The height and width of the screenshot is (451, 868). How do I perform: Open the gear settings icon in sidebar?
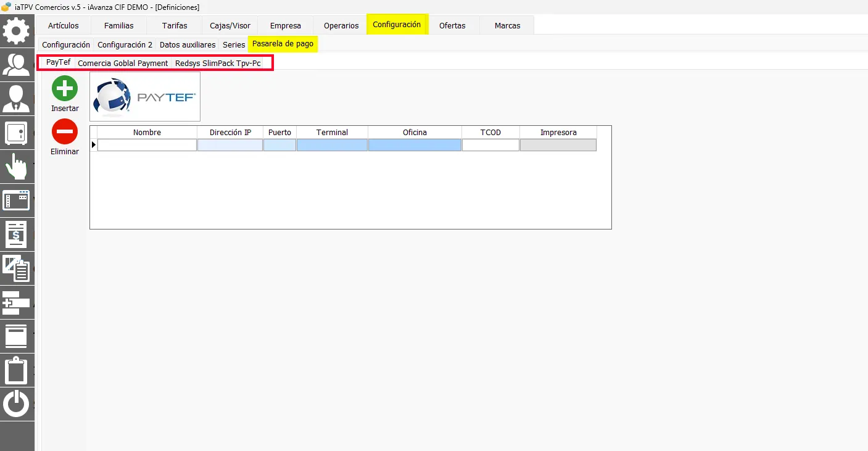click(x=17, y=31)
